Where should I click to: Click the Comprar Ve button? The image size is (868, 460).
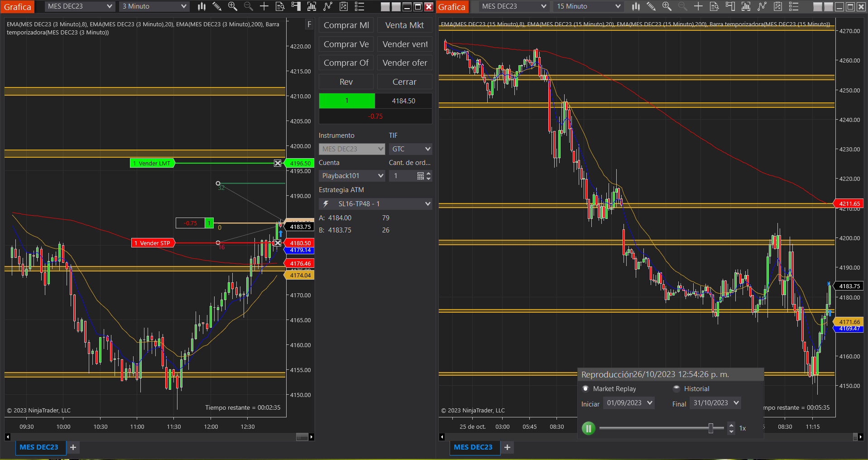point(346,44)
